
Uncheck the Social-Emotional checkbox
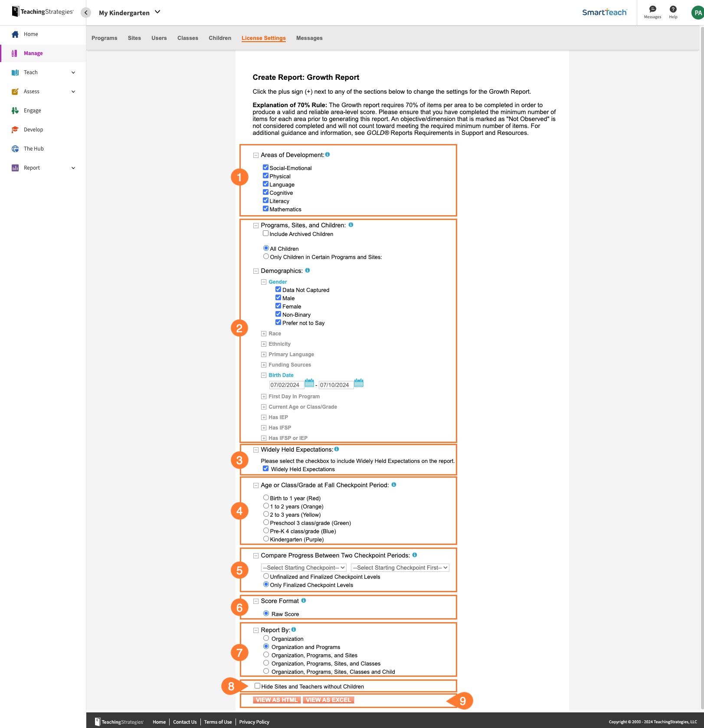pyautogui.click(x=265, y=167)
